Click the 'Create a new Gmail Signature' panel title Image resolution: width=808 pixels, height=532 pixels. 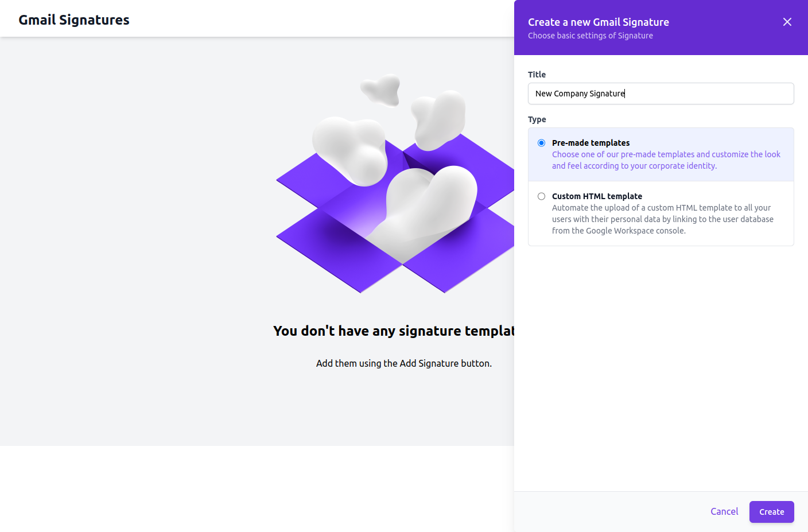(598, 22)
